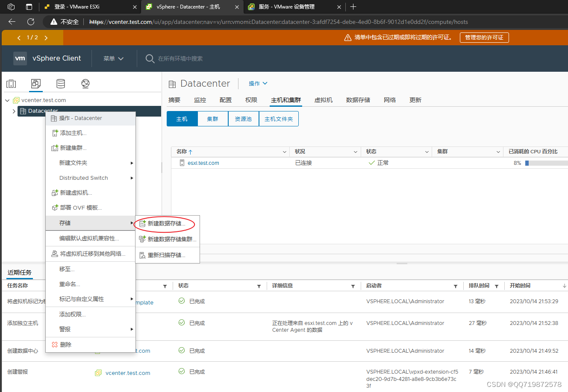Filter the Initiator column in recent tasks
This screenshot has height=392, width=568.
click(456, 286)
